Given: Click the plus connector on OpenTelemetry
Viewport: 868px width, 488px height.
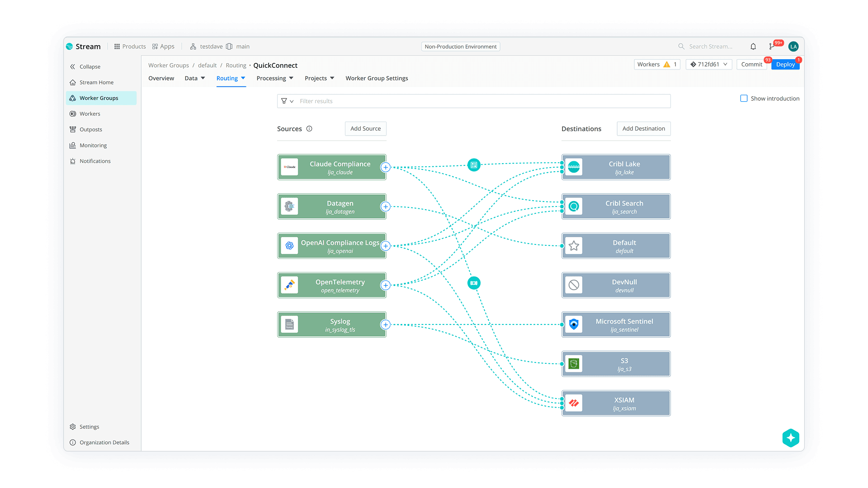Looking at the screenshot, I should 386,286.
